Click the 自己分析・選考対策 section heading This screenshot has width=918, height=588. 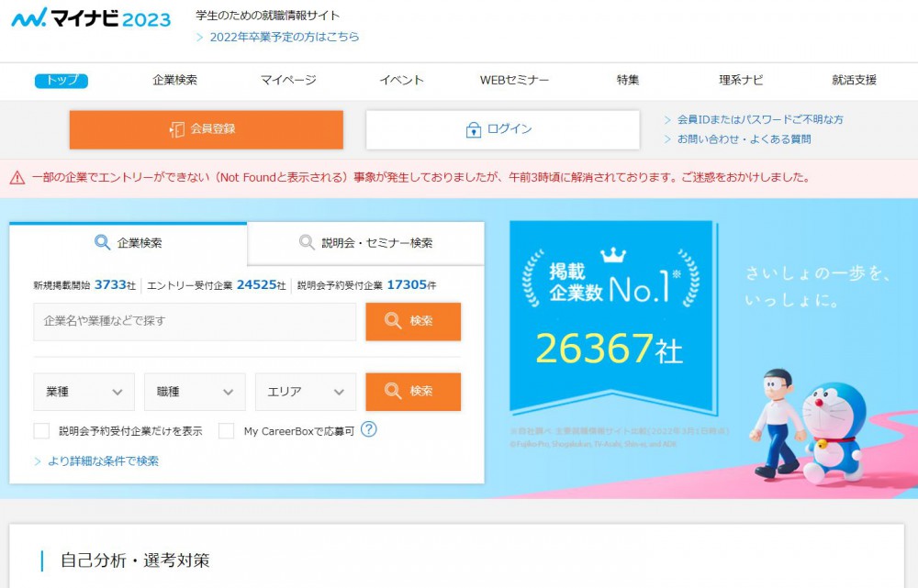pos(135,560)
